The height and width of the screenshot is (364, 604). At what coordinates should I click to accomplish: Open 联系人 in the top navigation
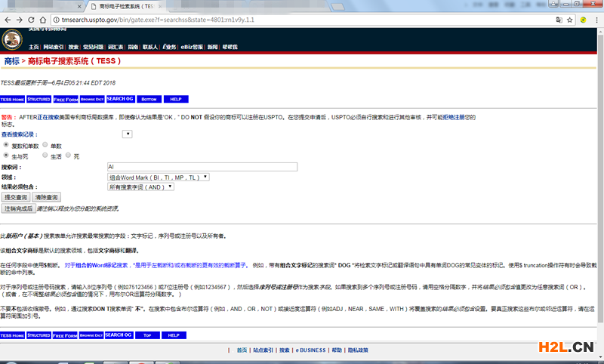click(x=150, y=47)
